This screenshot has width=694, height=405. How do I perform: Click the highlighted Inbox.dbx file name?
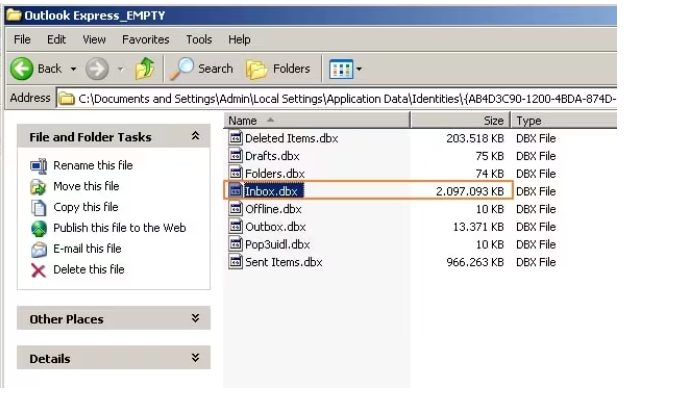[x=274, y=191]
